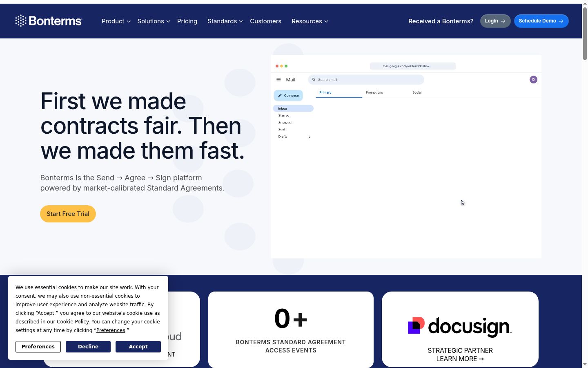The height and width of the screenshot is (368, 588).
Task: Select the Promotions tab in Mail demo
Action: coord(374,93)
